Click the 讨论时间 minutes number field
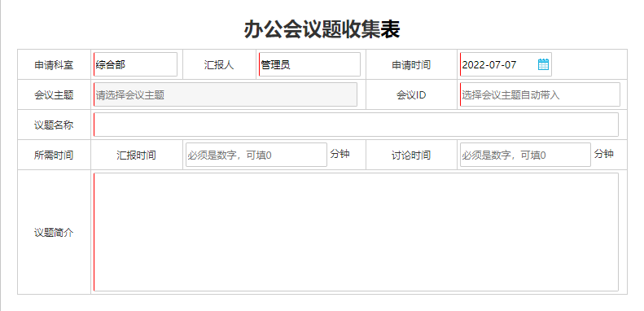This screenshot has width=644, height=311. coord(525,155)
